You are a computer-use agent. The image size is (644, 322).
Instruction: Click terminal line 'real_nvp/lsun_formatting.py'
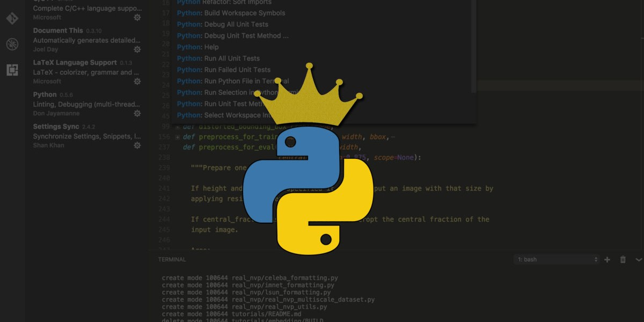[x=281, y=292]
